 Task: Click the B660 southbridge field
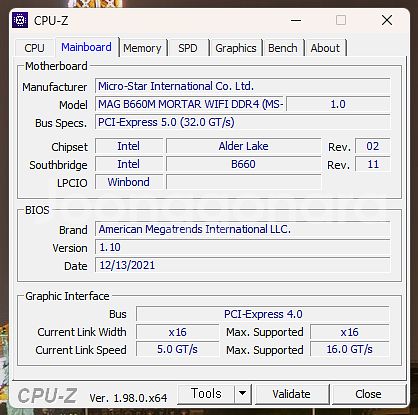point(244,164)
